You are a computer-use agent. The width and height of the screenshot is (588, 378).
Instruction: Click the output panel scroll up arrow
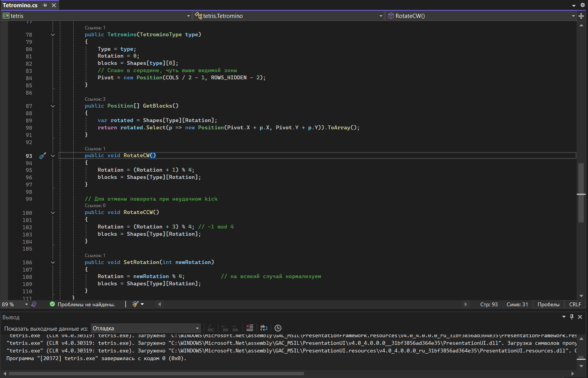click(581, 338)
